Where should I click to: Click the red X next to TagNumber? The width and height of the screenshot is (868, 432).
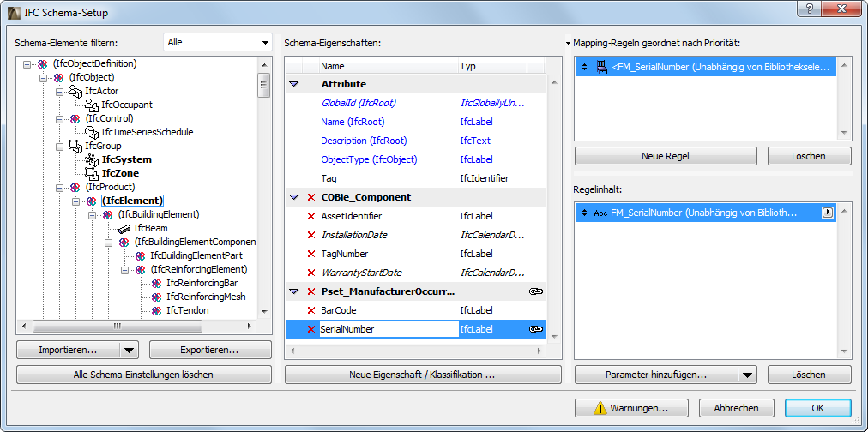tap(311, 254)
